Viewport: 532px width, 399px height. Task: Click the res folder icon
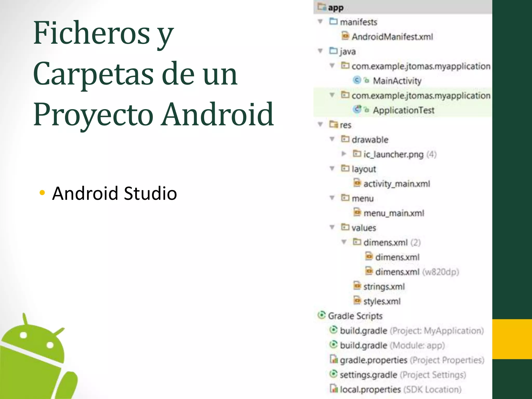333,124
